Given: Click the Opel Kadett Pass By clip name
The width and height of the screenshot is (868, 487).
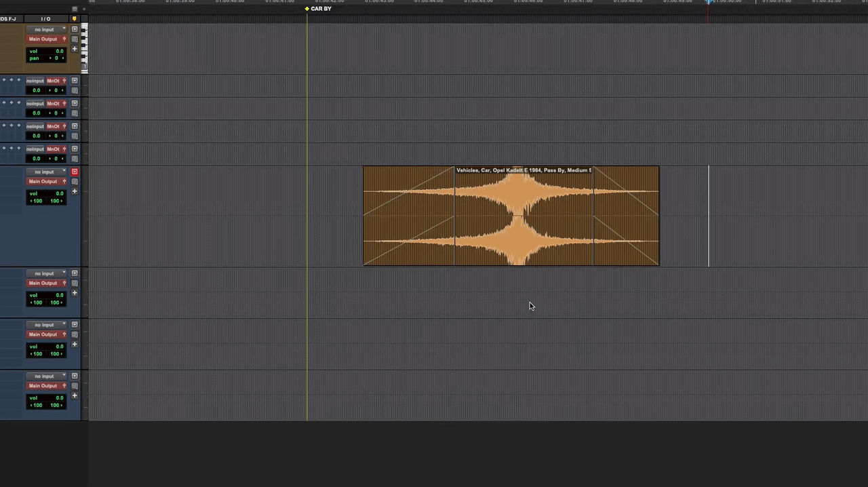Looking at the screenshot, I should tap(524, 170).
